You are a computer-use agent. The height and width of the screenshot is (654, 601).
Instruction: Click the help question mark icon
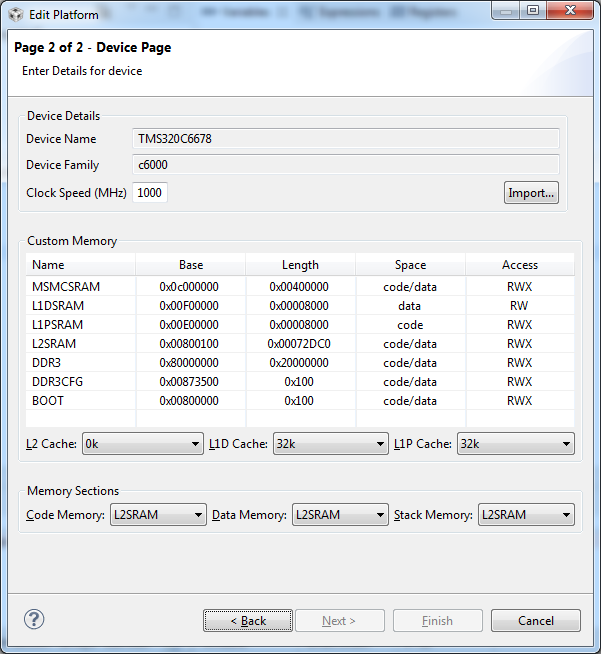click(x=34, y=619)
